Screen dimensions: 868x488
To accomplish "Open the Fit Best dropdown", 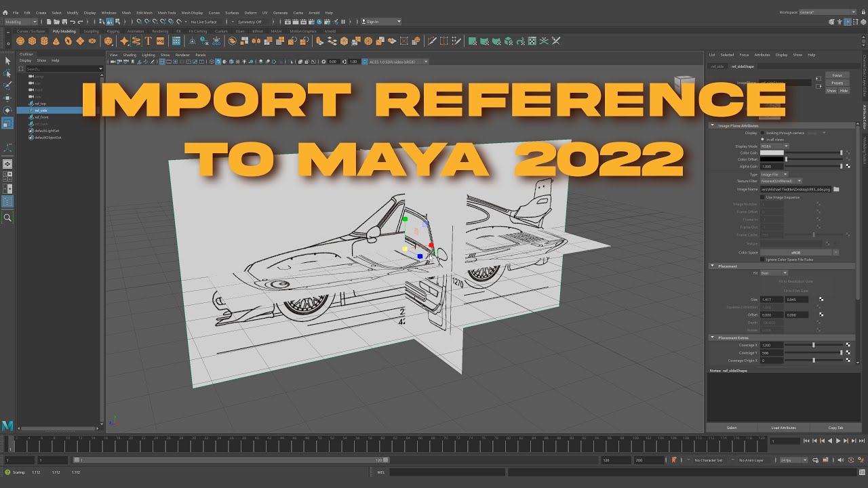I will (774, 273).
